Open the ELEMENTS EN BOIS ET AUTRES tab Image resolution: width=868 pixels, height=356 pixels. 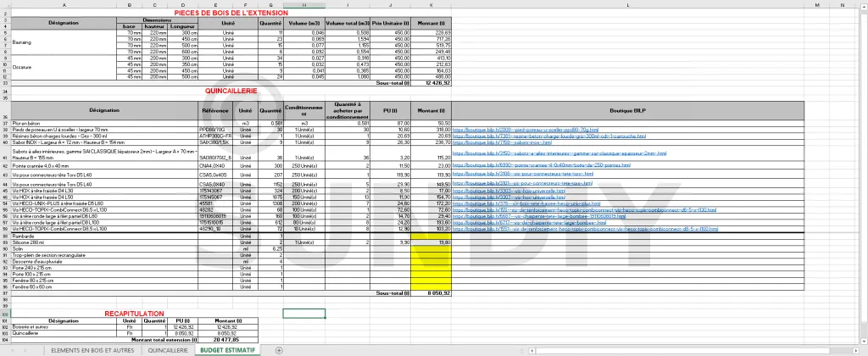92,349
